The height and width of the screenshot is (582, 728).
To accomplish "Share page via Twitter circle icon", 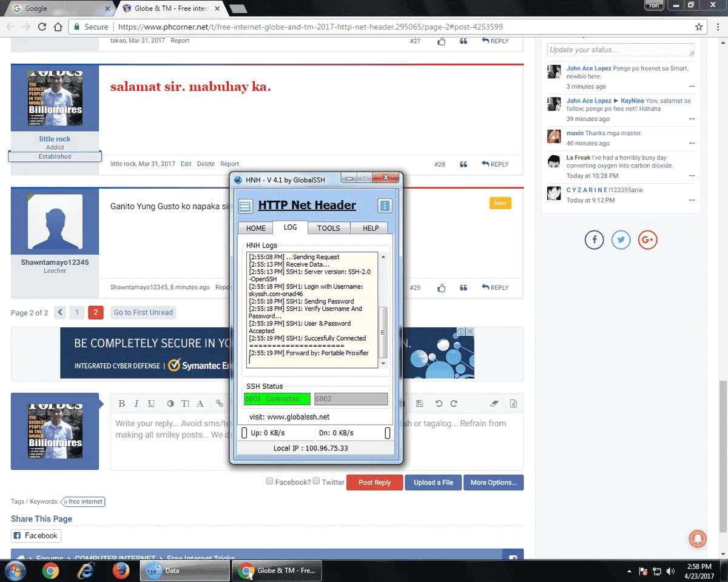I will (x=621, y=240).
